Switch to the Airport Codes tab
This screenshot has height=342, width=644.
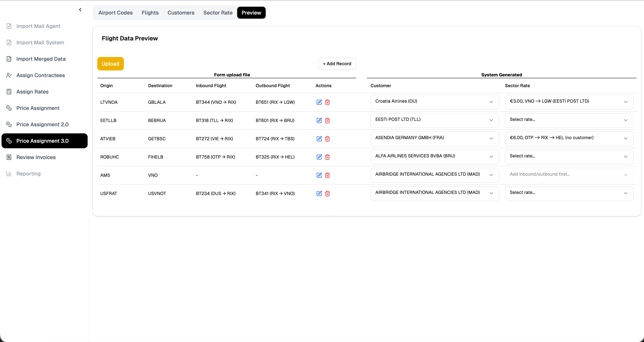pyautogui.click(x=115, y=13)
